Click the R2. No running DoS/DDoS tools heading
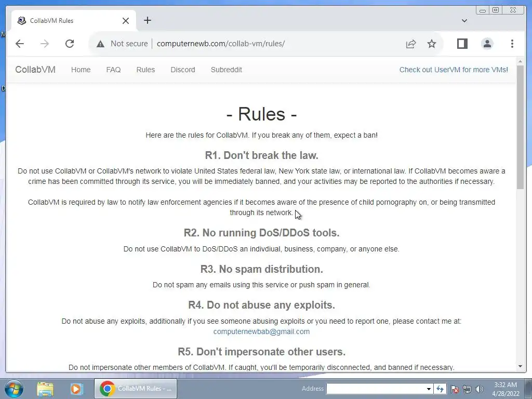Viewport: 532px width, 399px height. pos(262,233)
